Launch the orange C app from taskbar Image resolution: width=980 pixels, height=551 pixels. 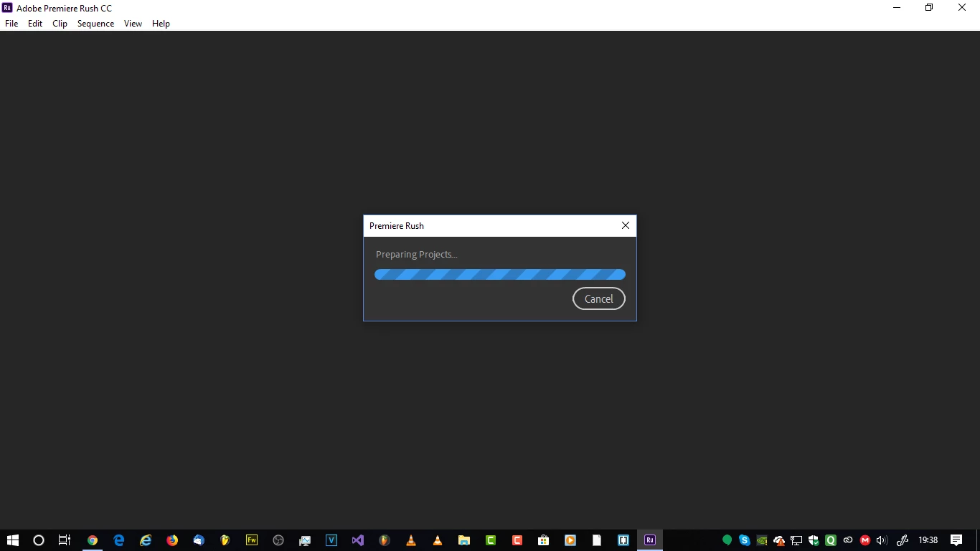click(517, 540)
